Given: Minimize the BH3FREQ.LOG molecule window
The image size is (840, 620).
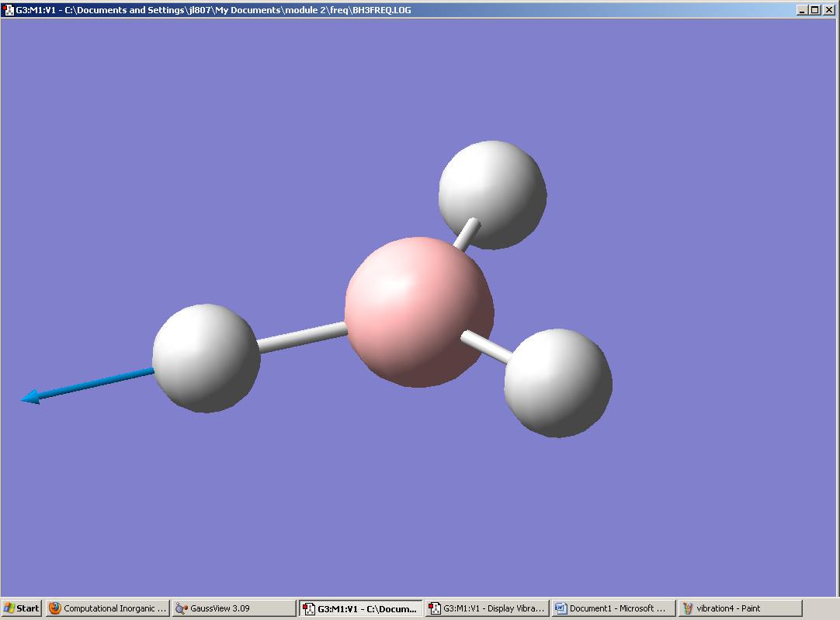Looking at the screenshot, I should 802,10.
